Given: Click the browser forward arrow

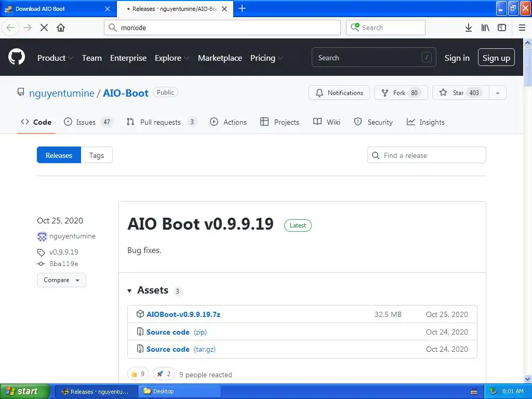Looking at the screenshot, I should (x=28, y=28).
